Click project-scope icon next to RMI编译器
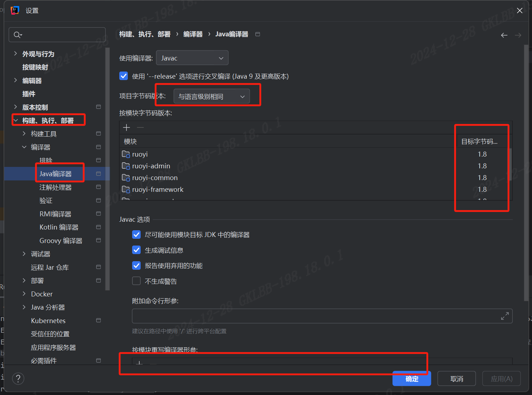The width and height of the screenshot is (532, 395). [x=99, y=214]
